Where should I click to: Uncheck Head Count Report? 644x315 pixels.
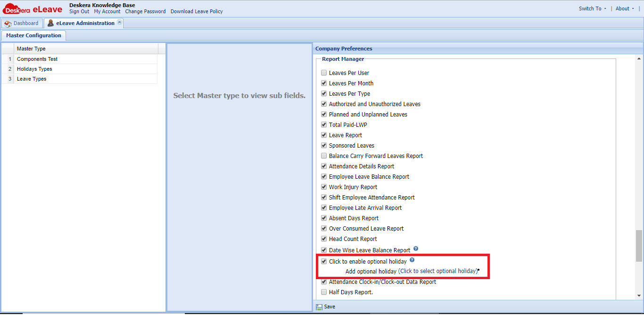point(324,239)
